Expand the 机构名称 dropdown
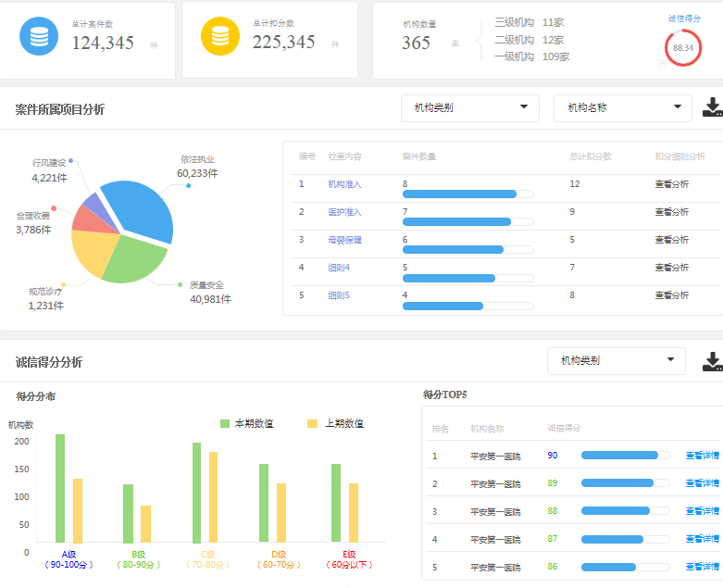Image resolution: width=723 pixels, height=588 pixels. pyautogui.click(x=622, y=107)
